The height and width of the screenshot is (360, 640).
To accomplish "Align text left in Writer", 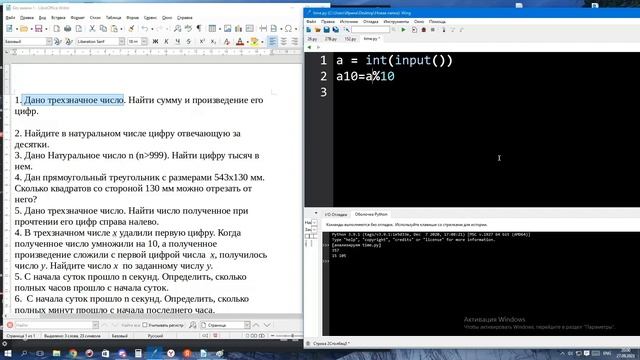I will coord(272,41).
